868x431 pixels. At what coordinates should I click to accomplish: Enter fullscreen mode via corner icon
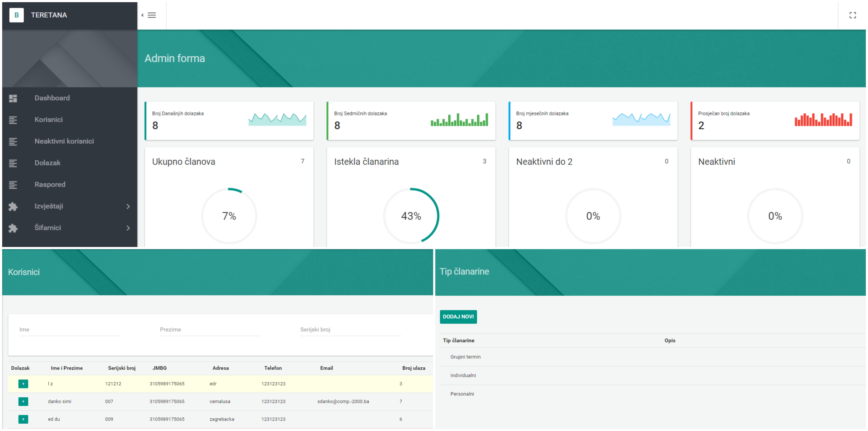[x=853, y=15]
